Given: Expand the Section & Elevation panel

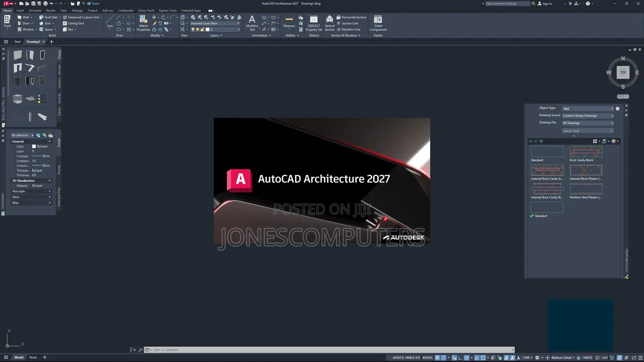Looking at the screenshot, I should pyautogui.click(x=345, y=35).
